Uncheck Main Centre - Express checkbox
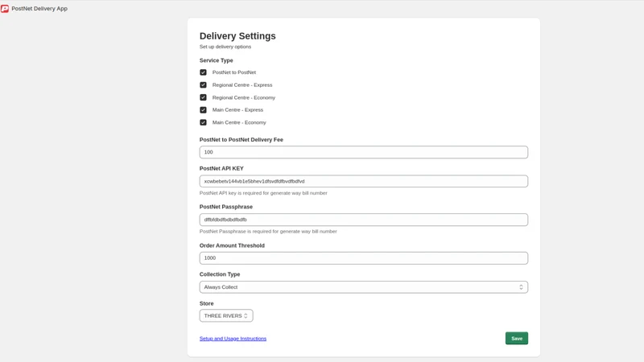644x362 pixels. point(203,110)
